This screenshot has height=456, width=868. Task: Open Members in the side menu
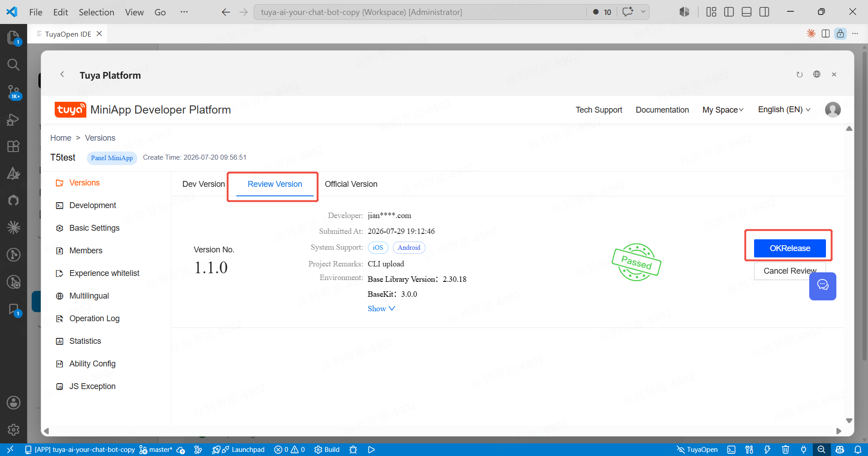[x=86, y=251]
